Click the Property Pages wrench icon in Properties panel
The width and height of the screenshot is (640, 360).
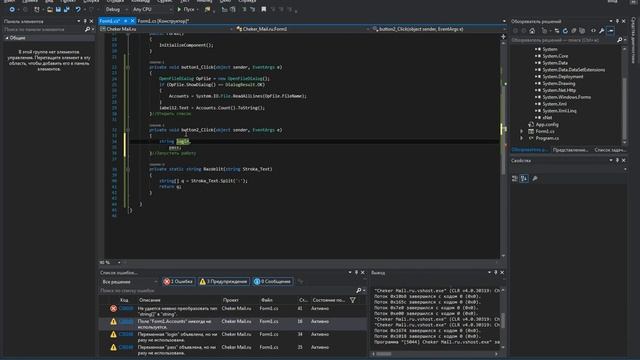coord(535,178)
